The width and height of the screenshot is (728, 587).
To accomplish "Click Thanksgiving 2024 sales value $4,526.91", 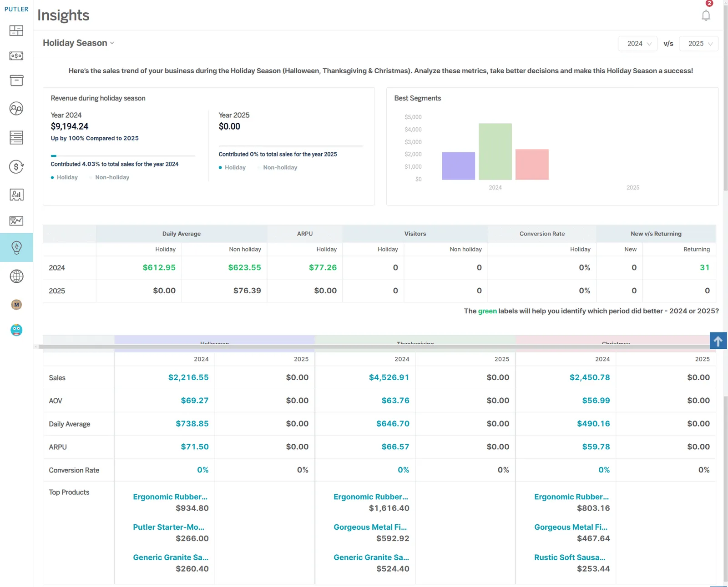I will click(x=389, y=377).
